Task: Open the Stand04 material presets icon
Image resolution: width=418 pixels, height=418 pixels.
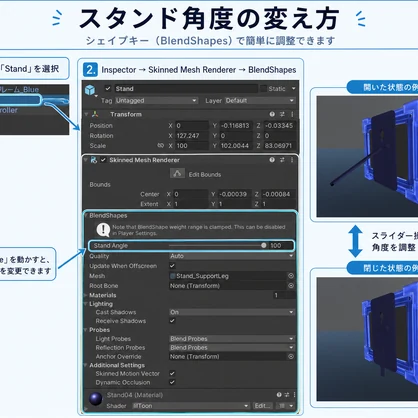Action: (x=287, y=395)
